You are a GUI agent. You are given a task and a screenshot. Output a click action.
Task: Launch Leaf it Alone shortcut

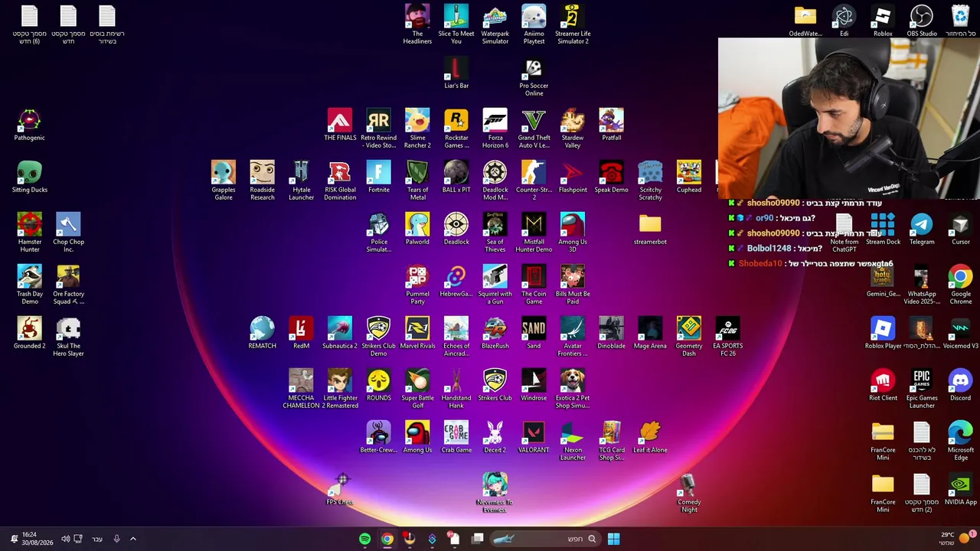click(x=650, y=437)
